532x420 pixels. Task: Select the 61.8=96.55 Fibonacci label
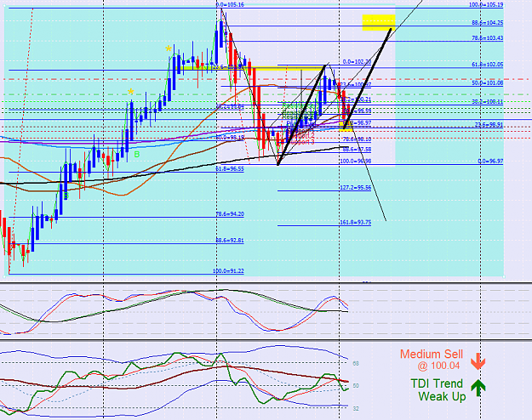coord(230,168)
